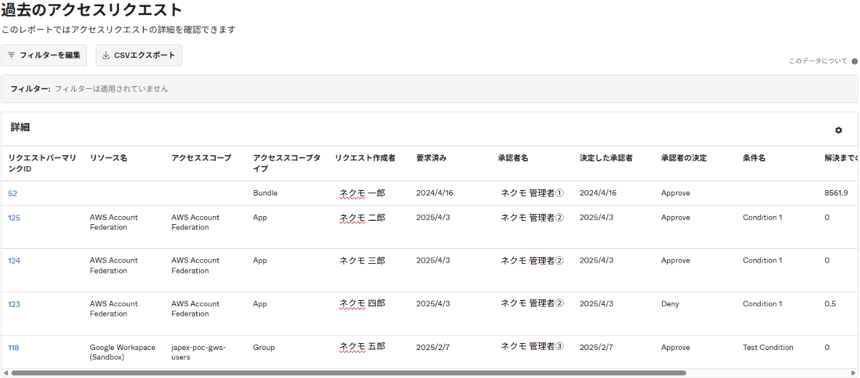This screenshot has width=860, height=378.
Task: Open request permalink 124
Action: 14,261
